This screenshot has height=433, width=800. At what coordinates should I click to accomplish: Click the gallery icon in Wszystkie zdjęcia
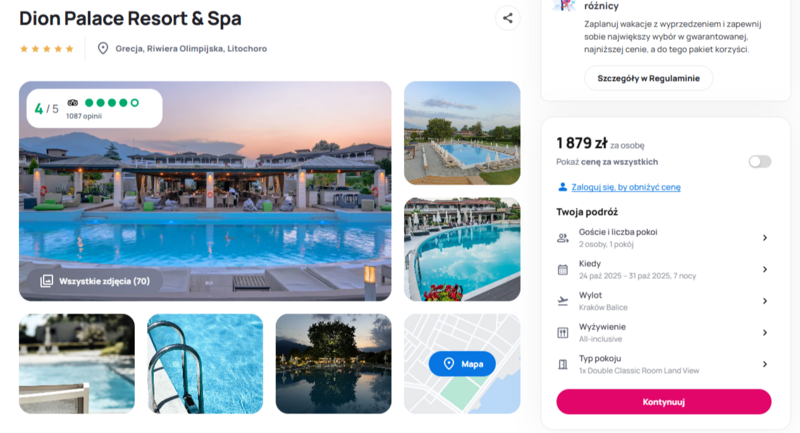tap(46, 281)
